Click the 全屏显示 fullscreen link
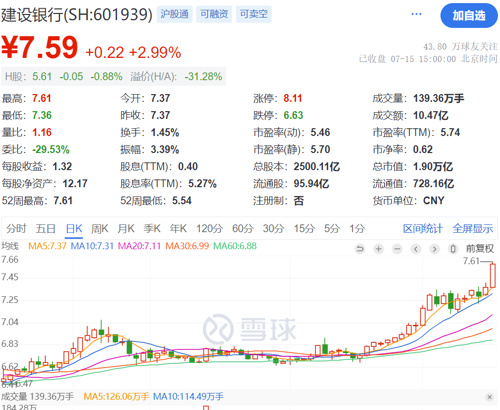The height and width of the screenshot is (410, 500). pyautogui.click(x=473, y=229)
